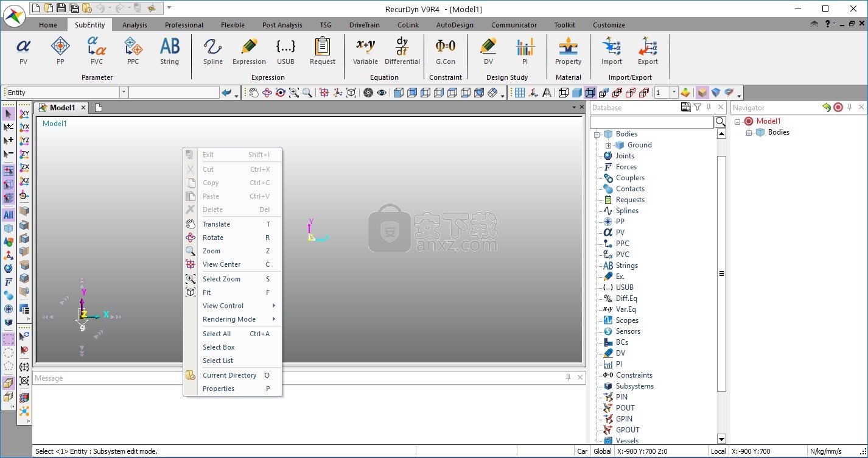868x458 pixels.
Task: Open the material Property tool
Action: click(569, 51)
